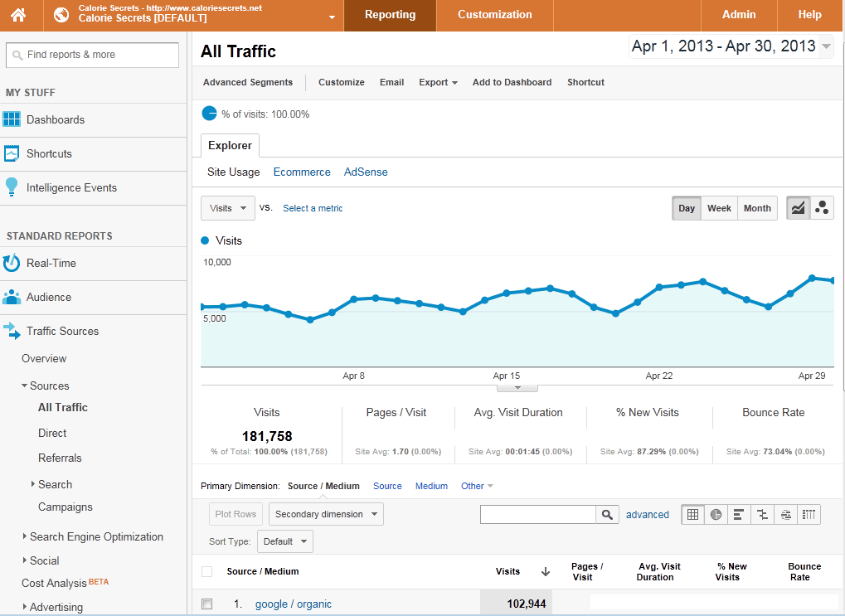Image resolution: width=845 pixels, height=616 pixels.
Task: Click the Shortcut button
Action: click(x=585, y=82)
